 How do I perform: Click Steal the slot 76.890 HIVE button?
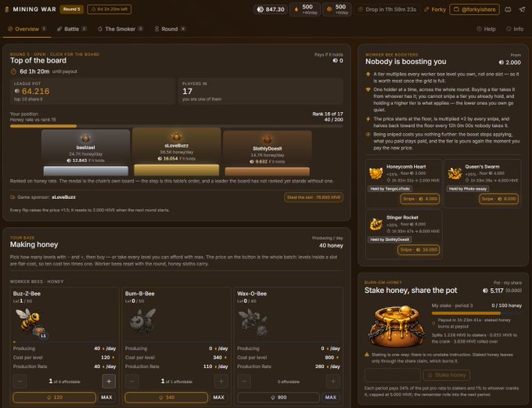(314, 197)
